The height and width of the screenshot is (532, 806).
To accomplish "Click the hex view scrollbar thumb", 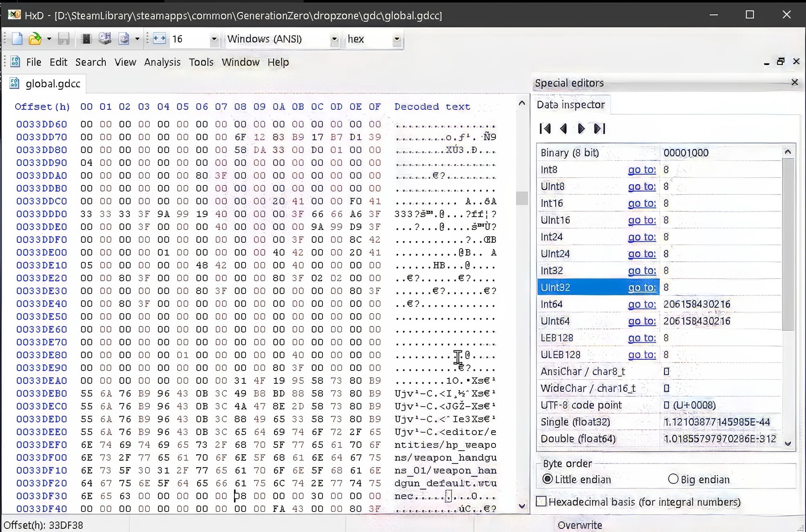I will coord(522,198).
